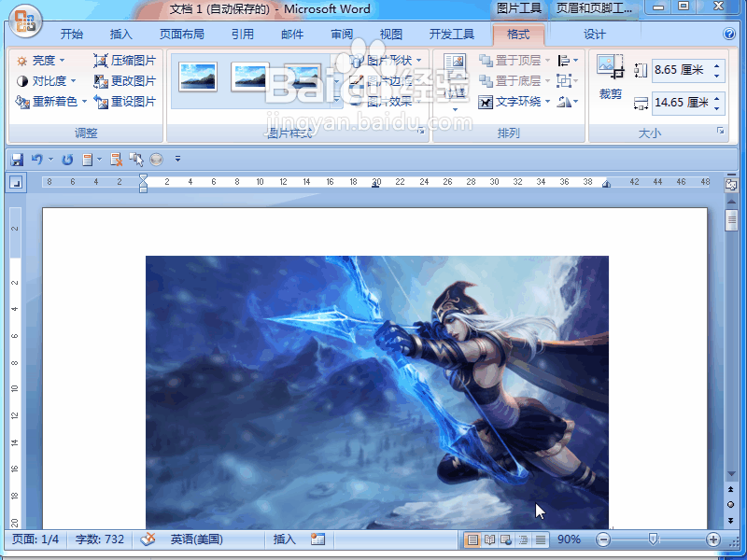The height and width of the screenshot is (560, 747).
Task: Click the Redo/Repeat icon
Action: 67,160
